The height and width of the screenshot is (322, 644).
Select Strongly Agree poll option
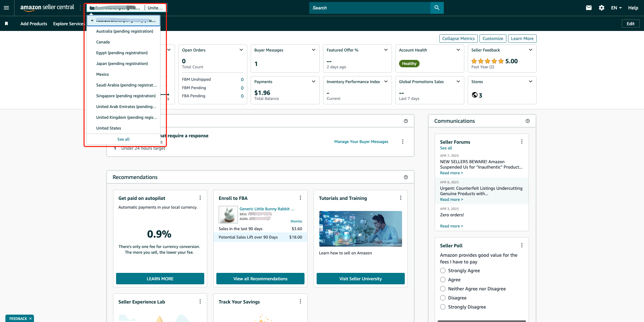point(443,271)
